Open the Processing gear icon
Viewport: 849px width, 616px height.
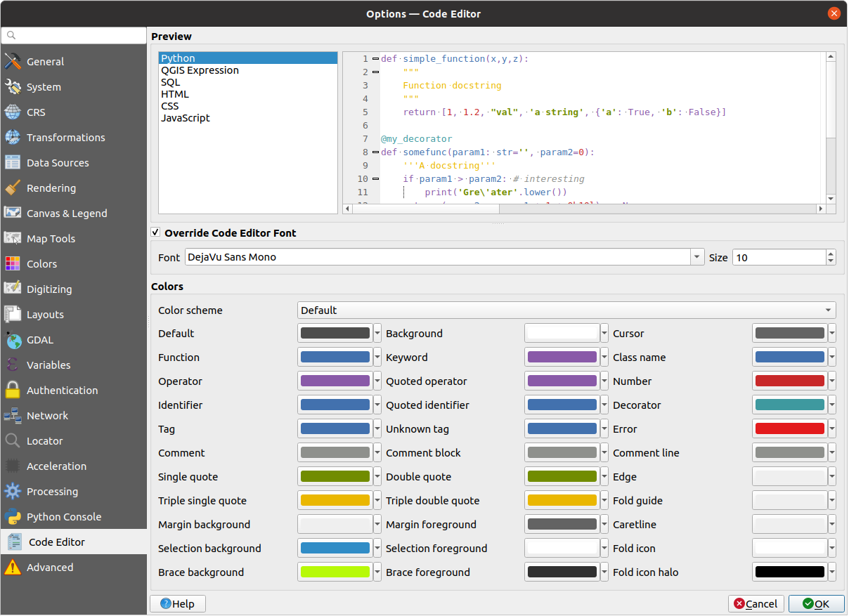coord(13,491)
